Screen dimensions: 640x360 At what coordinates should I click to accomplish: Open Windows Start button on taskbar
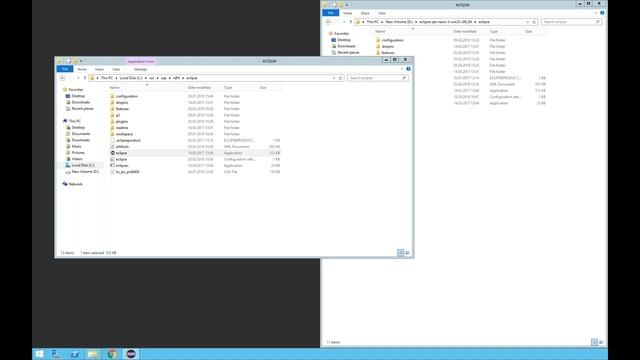pyautogui.click(x=39, y=354)
